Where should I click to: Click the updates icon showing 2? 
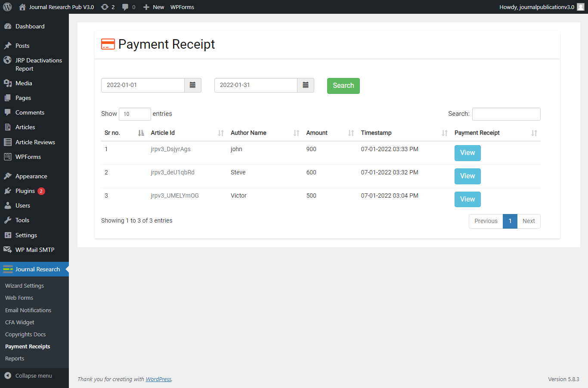105,7
